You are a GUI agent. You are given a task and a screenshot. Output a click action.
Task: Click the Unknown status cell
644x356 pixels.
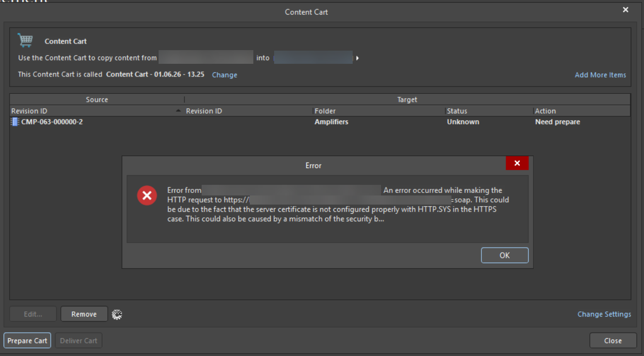[x=463, y=122]
